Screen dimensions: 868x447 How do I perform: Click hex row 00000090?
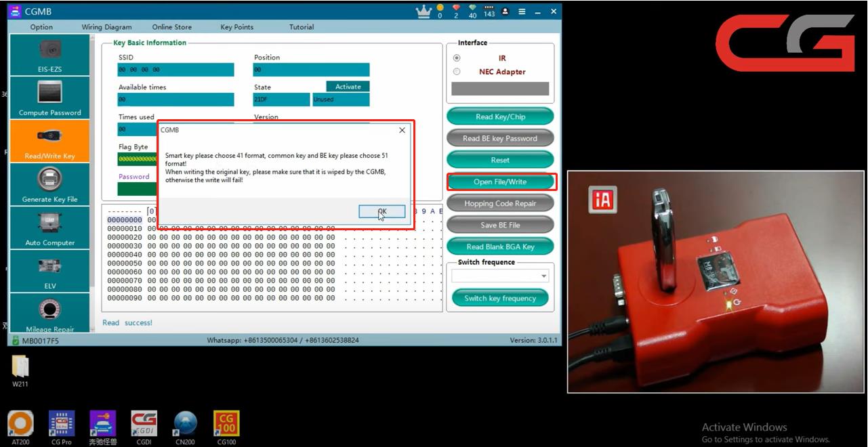point(221,298)
